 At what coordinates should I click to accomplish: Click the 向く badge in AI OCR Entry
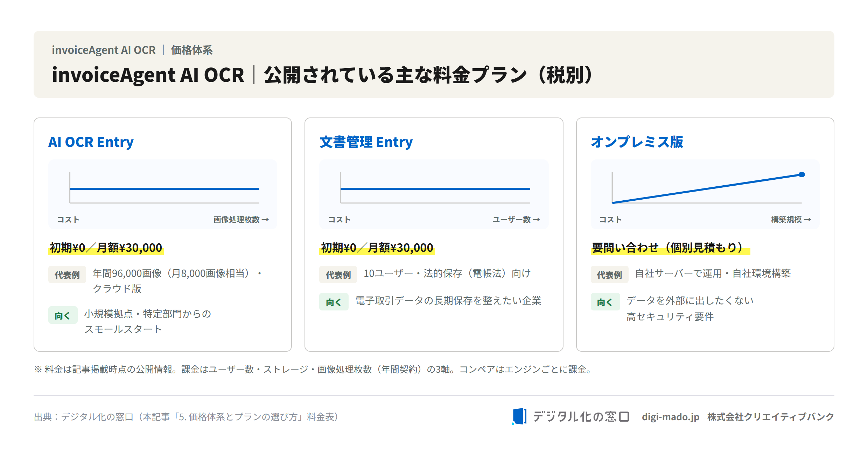click(x=63, y=315)
